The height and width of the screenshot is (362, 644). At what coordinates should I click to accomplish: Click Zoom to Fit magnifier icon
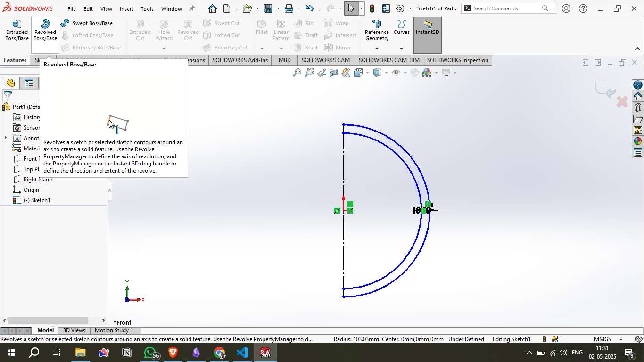(x=297, y=73)
